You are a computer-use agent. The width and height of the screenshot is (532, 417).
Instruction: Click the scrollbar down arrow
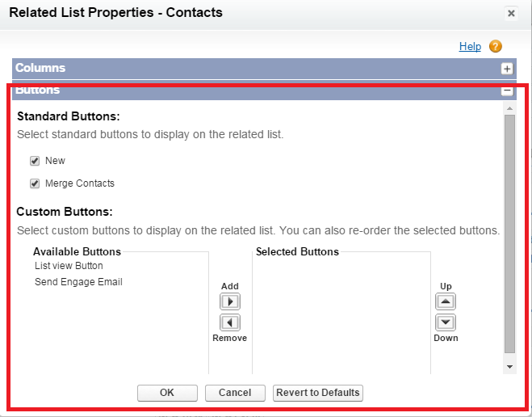coord(509,367)
